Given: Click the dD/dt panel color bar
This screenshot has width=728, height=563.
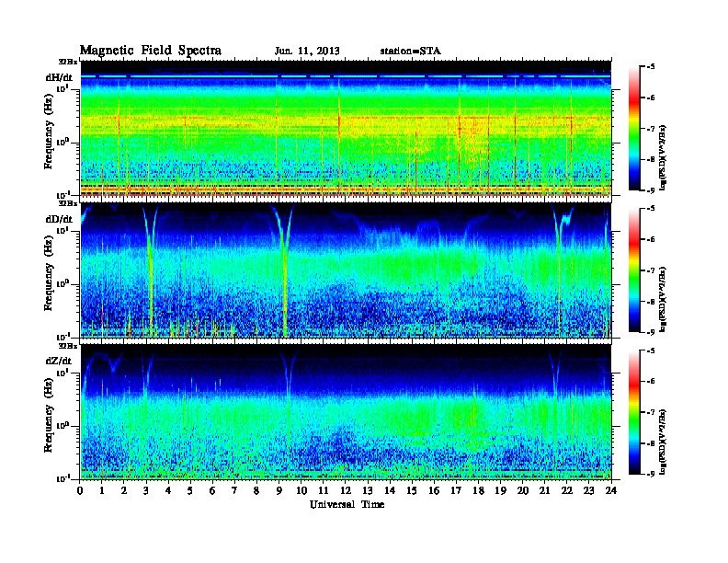Looking at the screenshot, I should (x=633, y=270).
